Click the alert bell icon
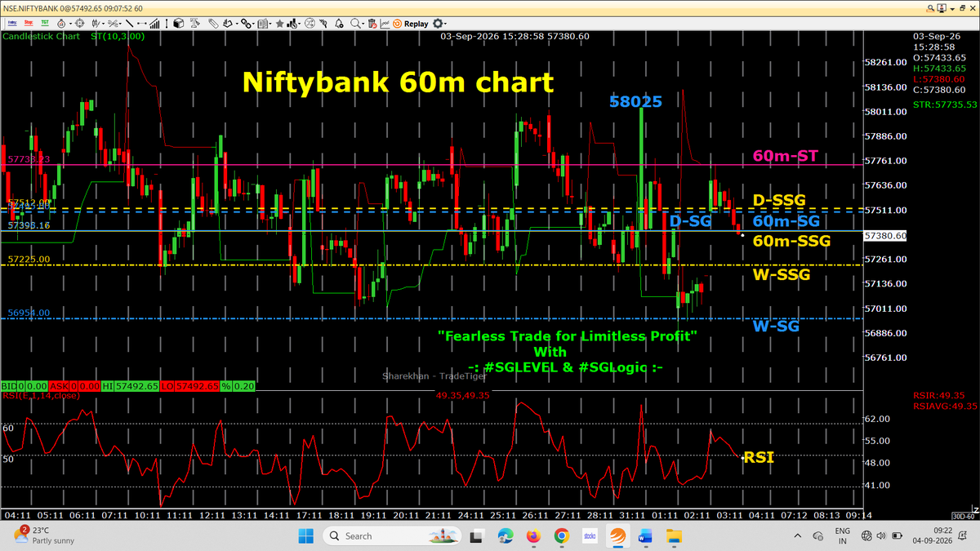Image resolution: width=980 pixels, height=551 pixels. pyautogui.click(x=338, y=24)
